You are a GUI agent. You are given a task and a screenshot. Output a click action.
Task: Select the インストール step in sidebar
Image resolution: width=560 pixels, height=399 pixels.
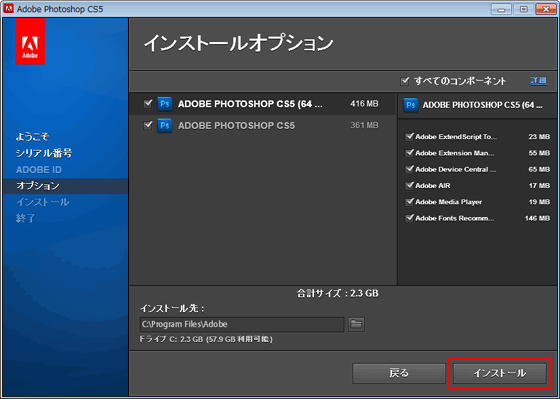[x=42, y=202]
